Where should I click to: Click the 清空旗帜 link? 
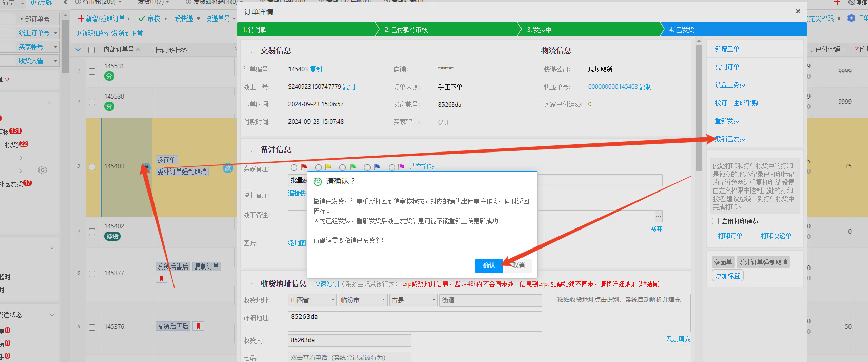(x=422, y=167)
